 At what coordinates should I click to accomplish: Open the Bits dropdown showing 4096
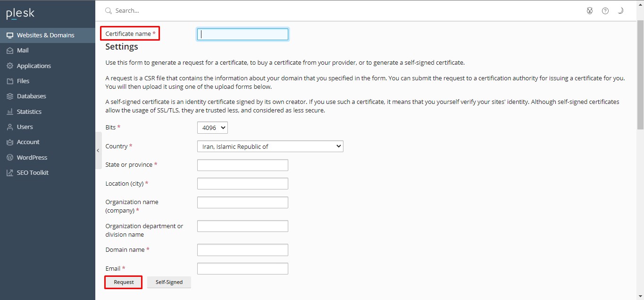tap(212, 128)
